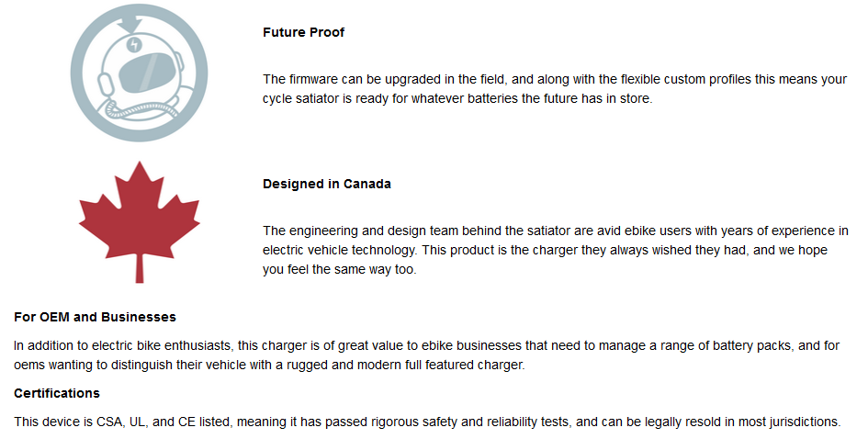Screen dimensions: 868x439
Task: Click the phrase "electric vehicle technology"
Action: click(x=339, y=250)
